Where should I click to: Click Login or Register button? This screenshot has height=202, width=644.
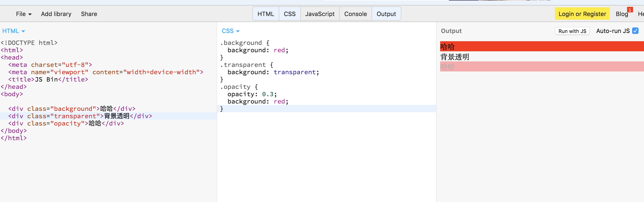tap(582, 14)
